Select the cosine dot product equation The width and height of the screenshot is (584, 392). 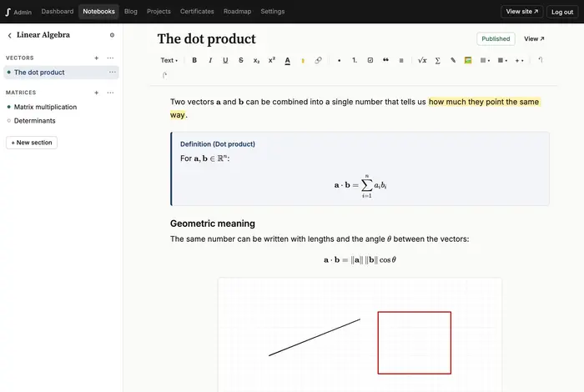[x=360, y=260]
